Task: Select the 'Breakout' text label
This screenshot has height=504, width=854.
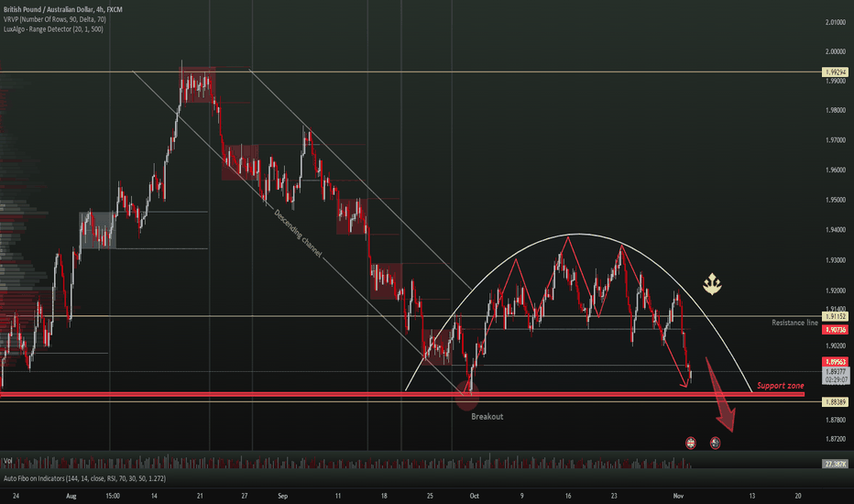Action: (x=487, y=416)
